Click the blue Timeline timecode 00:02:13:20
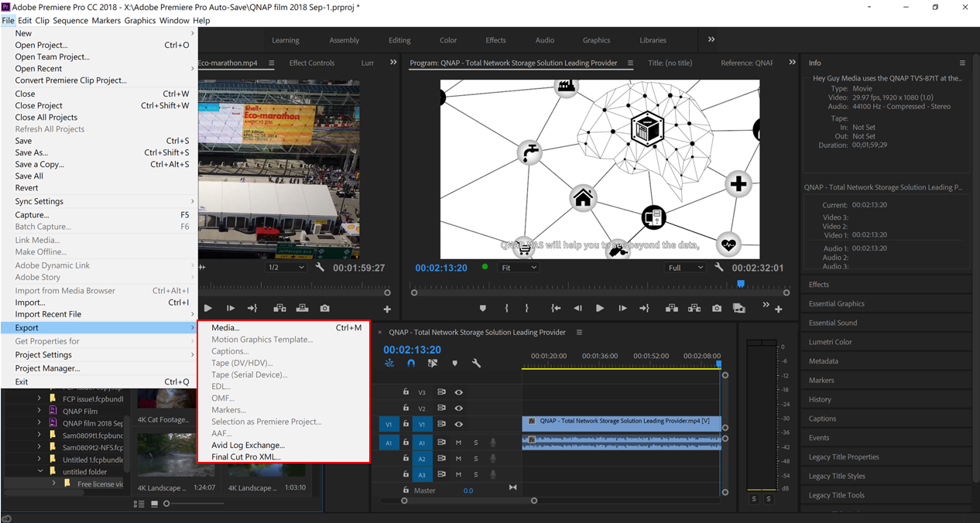Screen dimensions: 980x523 (x=412, y=350)
